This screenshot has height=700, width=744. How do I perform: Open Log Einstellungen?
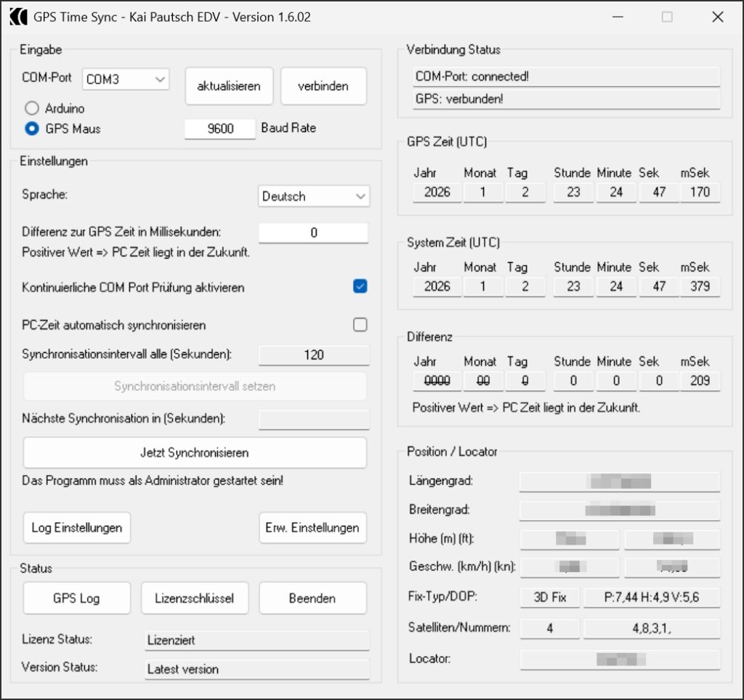(x=77, y=528)
